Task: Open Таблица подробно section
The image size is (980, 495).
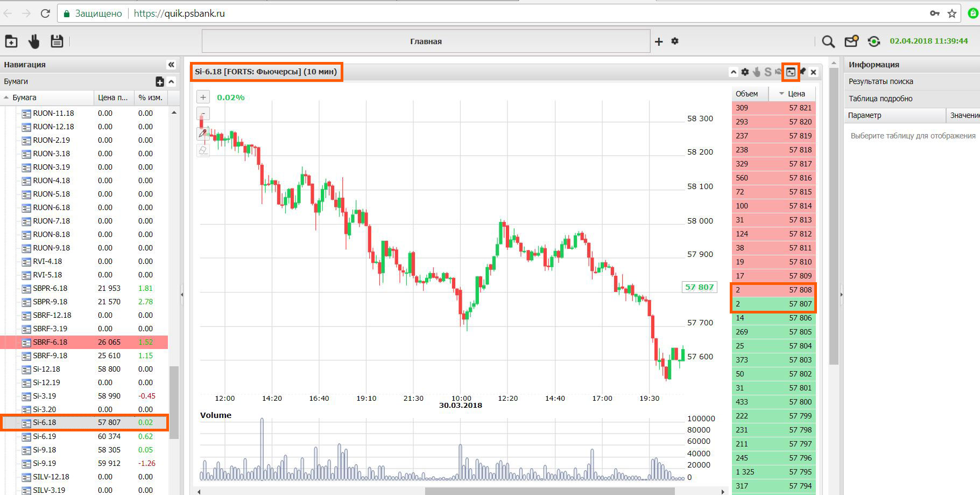Action: pos(912,99)
